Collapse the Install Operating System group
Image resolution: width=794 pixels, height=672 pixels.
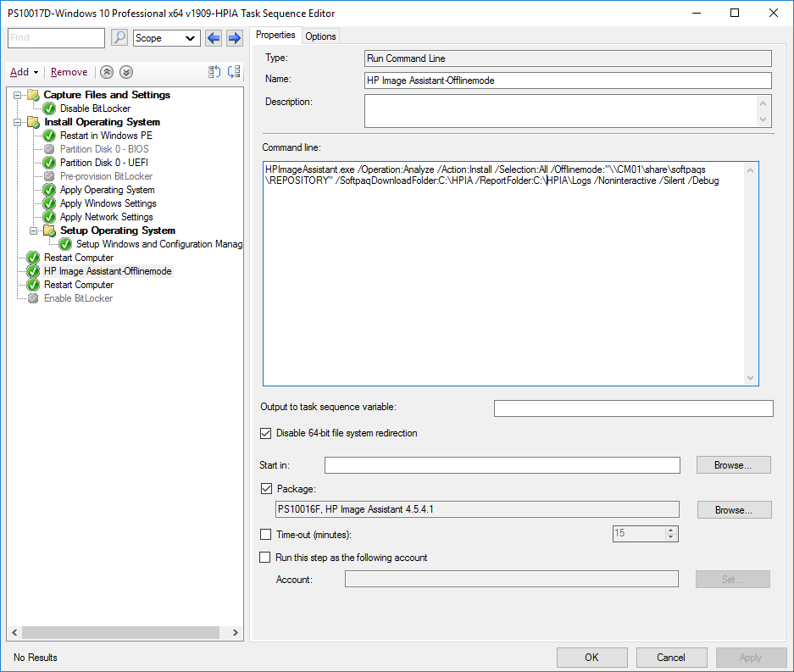(x=17, y=122)
